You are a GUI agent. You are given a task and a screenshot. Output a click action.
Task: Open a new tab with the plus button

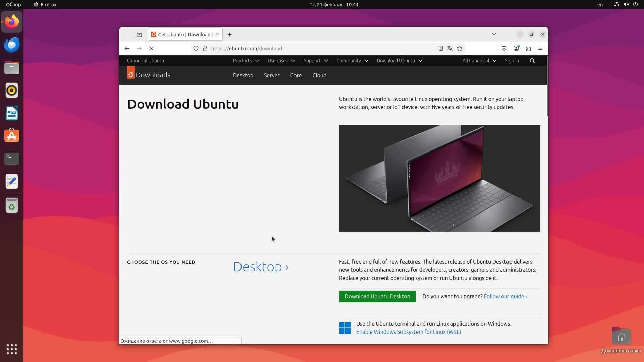(x=229, y=34)
